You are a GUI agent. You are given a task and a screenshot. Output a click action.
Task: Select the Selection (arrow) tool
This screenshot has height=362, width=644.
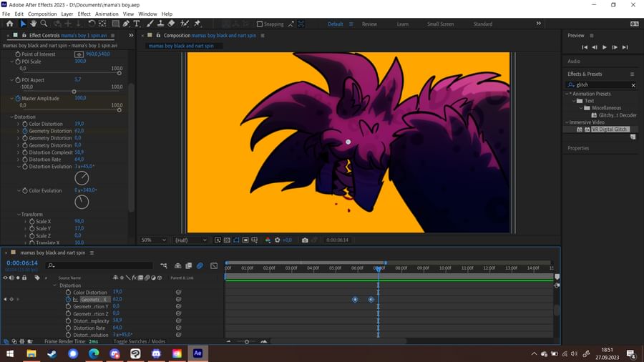23,24
